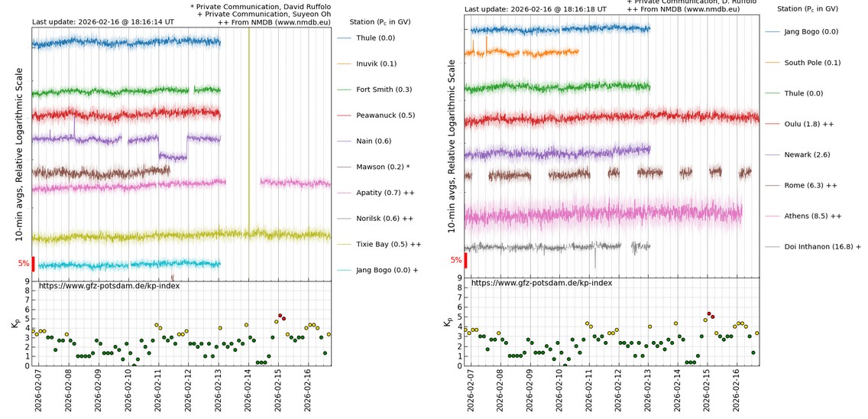
Task: Click South Pole (0.1) in the right legend
Action: tap(812, 63)
